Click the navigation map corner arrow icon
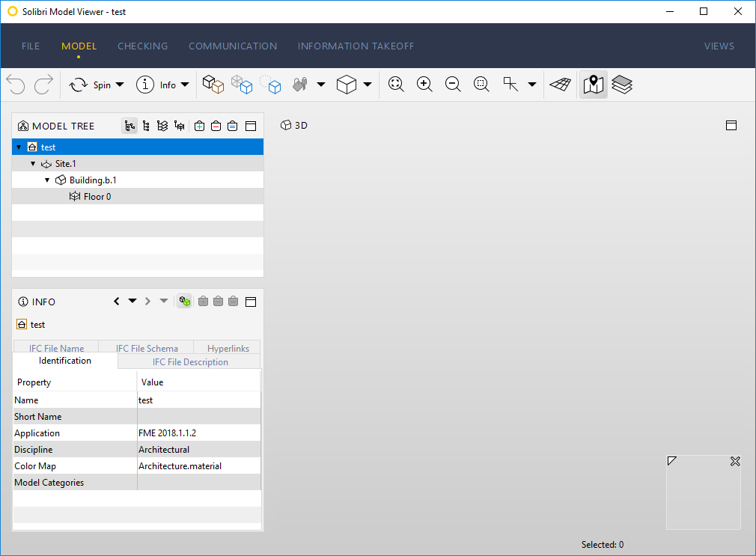The width and height of the screenshot is (756, 556). [671, 461]
